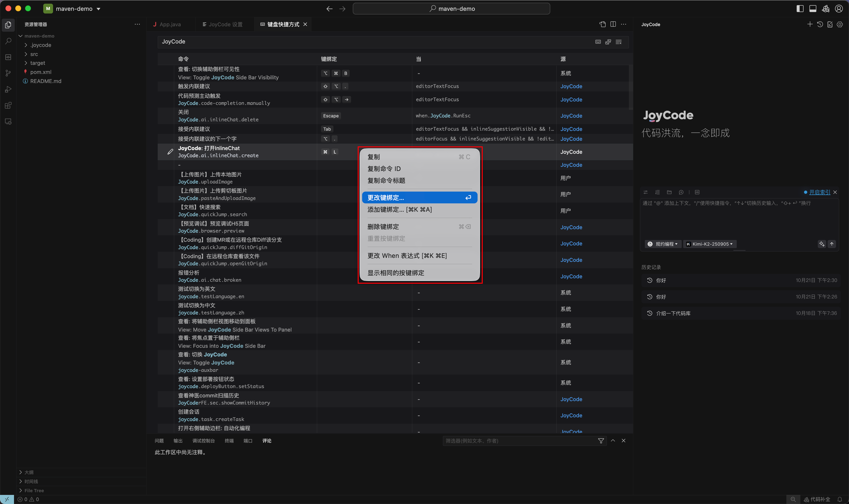Open JoyCode settings gear icon
Viewport: 849px width, 504px height.
tap(840, 24)
